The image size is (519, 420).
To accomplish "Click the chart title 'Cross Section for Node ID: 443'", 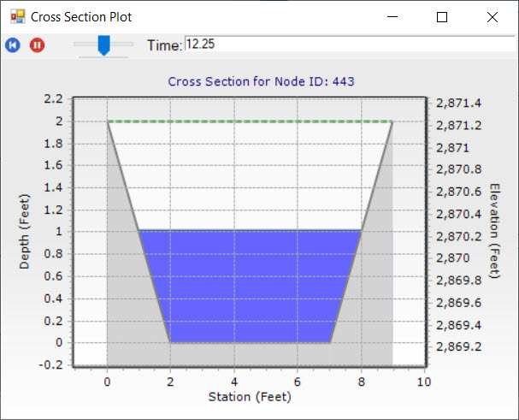I will click(261, 81).
